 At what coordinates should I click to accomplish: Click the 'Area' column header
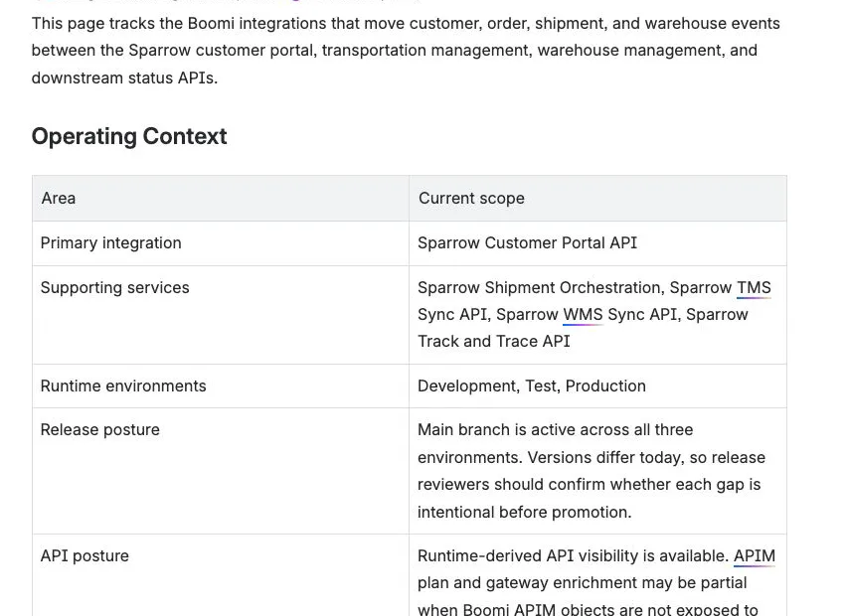(221, 198)
